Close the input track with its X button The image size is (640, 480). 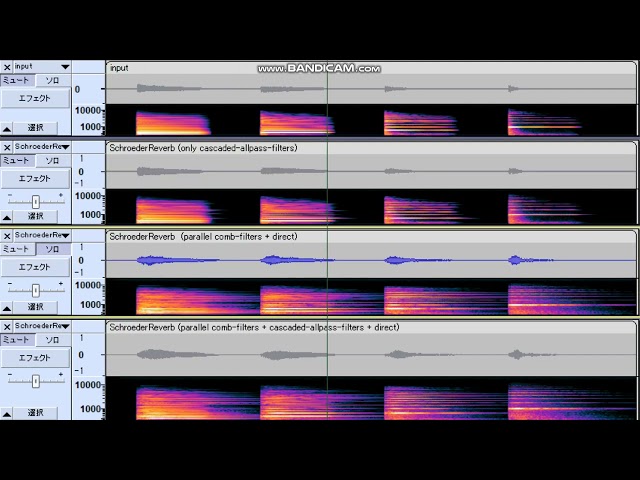pos(7,67)
